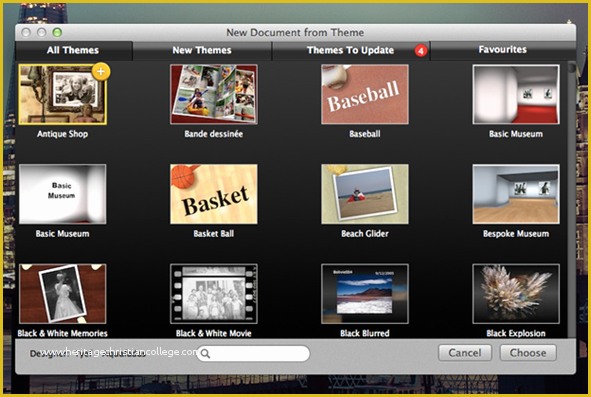Image resolution: width=591 pixels, height=397 pixels.
Task: Click the Cancel button
Action: [x=465, y=353]
